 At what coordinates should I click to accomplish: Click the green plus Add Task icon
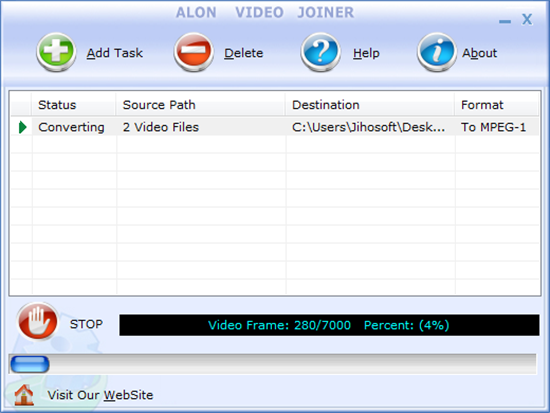(56, 52)
